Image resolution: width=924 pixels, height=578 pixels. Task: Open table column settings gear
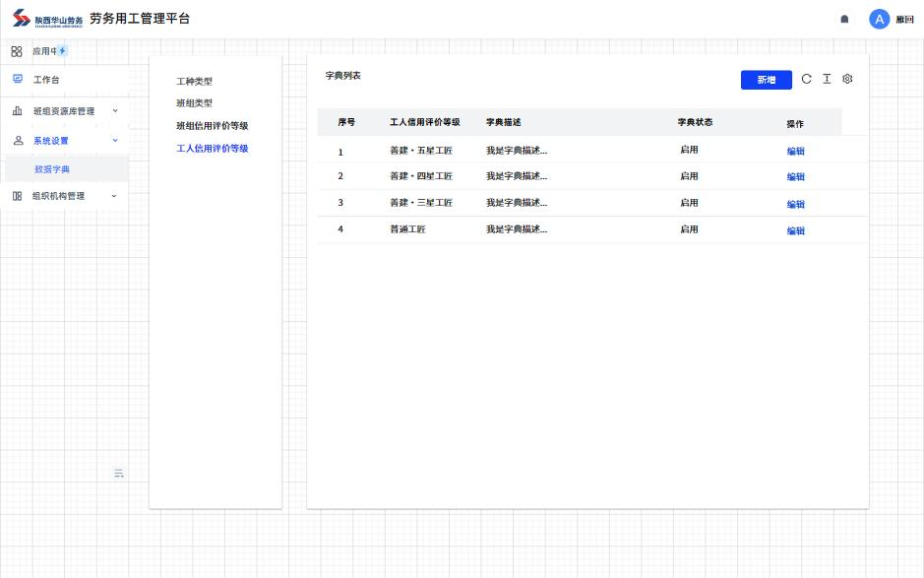(847, 80)
